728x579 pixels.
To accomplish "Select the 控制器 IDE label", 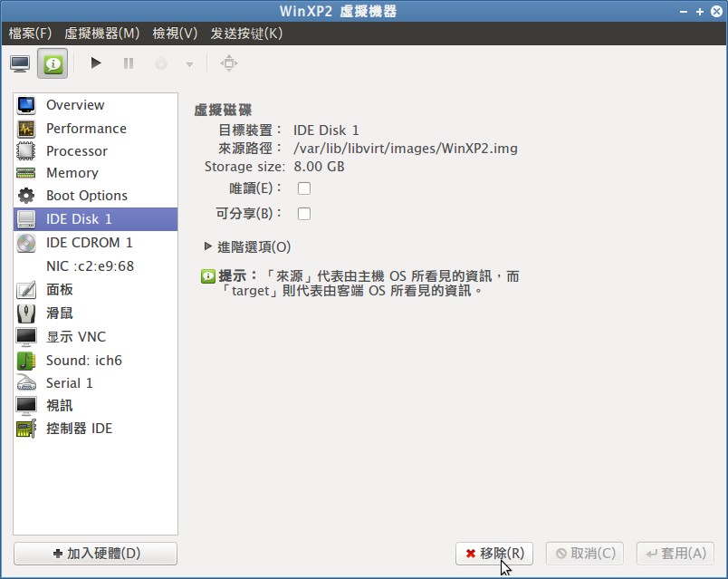I will pos(80,429).
